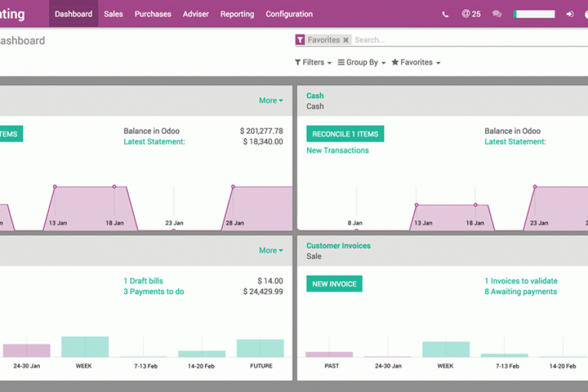Click the phone call icon in top bar
The image size is (588, 392).
(446, 14)
